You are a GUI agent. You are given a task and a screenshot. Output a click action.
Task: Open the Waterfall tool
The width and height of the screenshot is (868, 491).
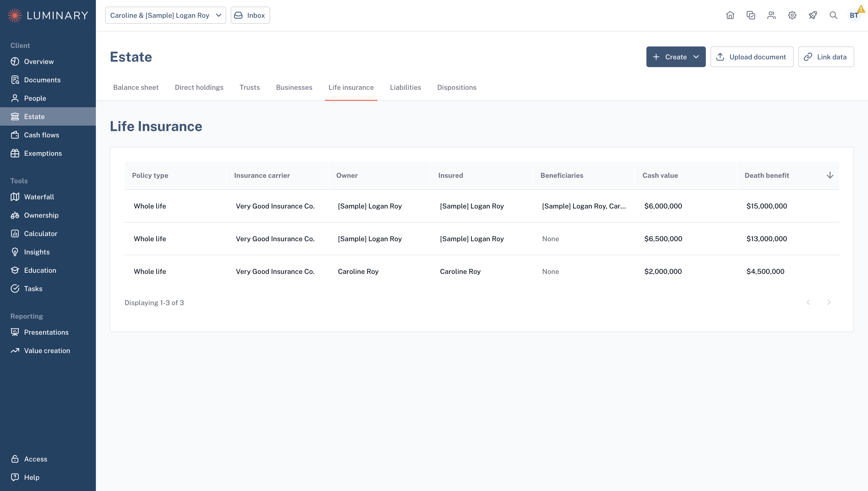tap(48, 197)
